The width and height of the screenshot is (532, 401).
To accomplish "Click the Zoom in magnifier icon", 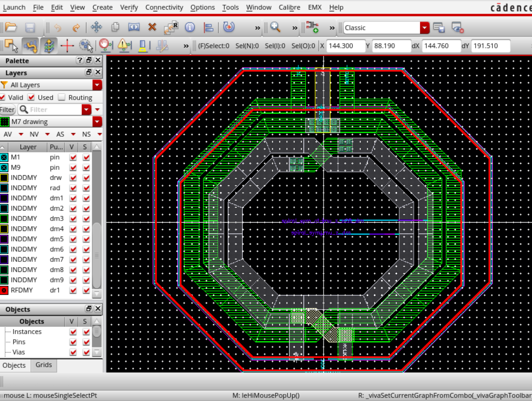I will (275, 27).
